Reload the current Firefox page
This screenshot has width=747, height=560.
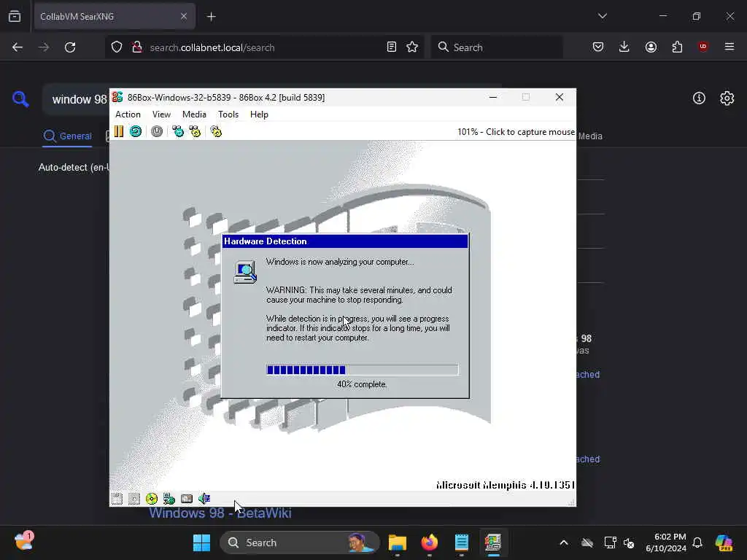(70, 47)
